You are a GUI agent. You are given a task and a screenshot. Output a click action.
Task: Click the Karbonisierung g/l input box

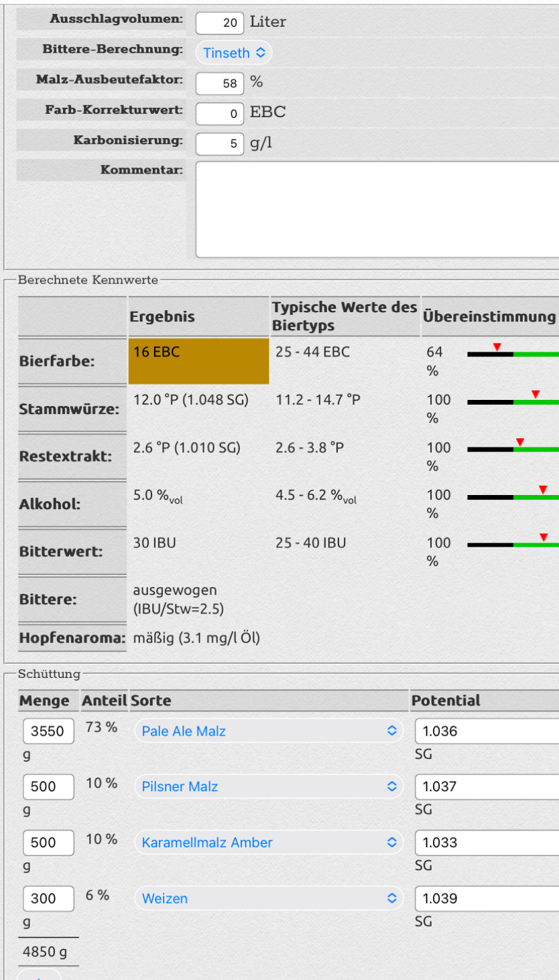pyautogui.click(x=220, y=143)
